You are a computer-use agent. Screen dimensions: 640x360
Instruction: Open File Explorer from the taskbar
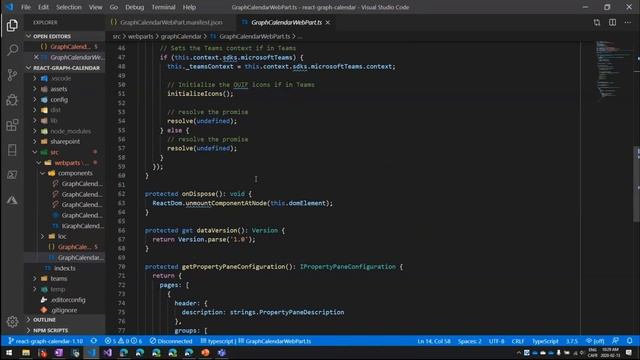(x=26, y=353)
